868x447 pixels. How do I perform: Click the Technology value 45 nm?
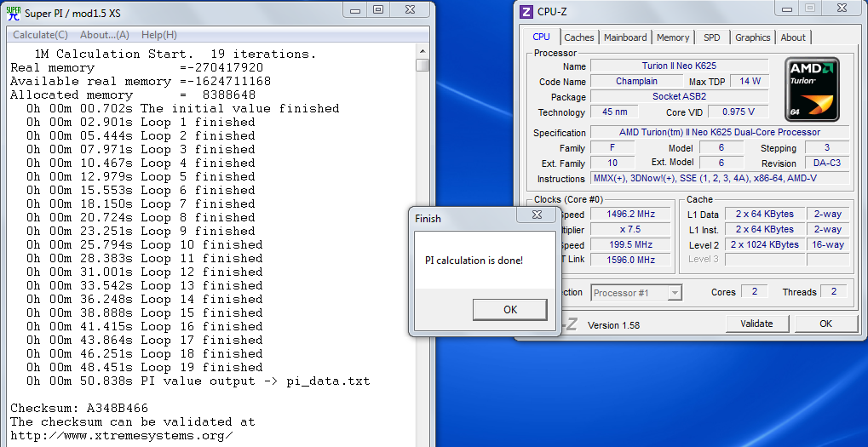tap(614, 112)
